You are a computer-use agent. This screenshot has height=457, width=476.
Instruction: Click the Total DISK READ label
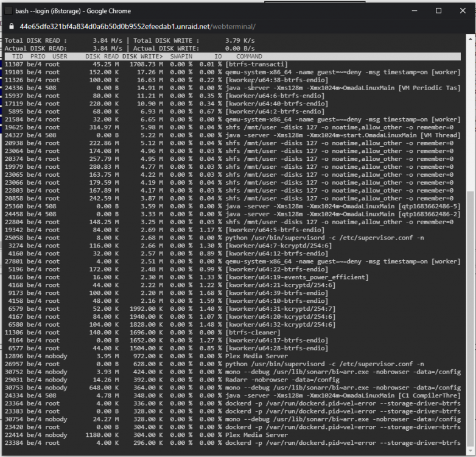coord(35,40)
